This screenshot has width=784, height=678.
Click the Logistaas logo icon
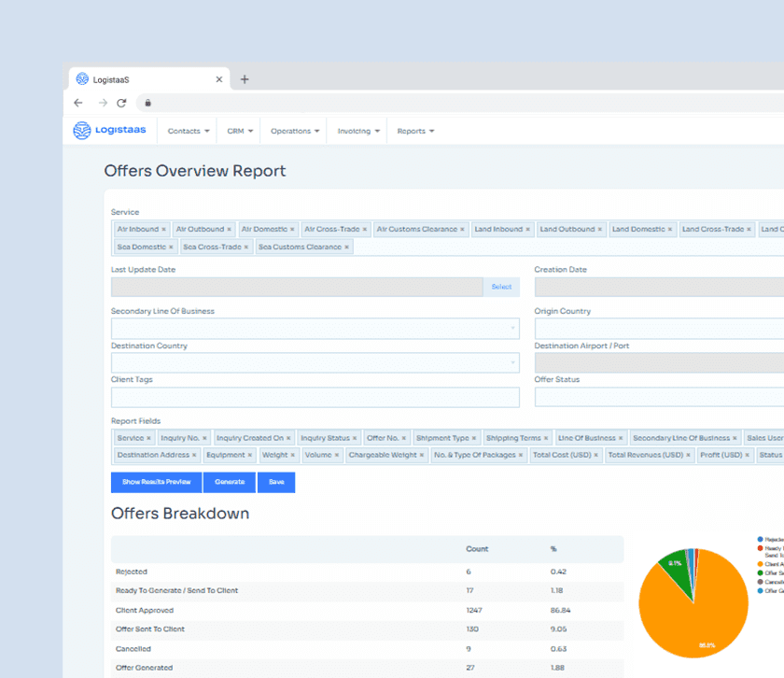80,131
